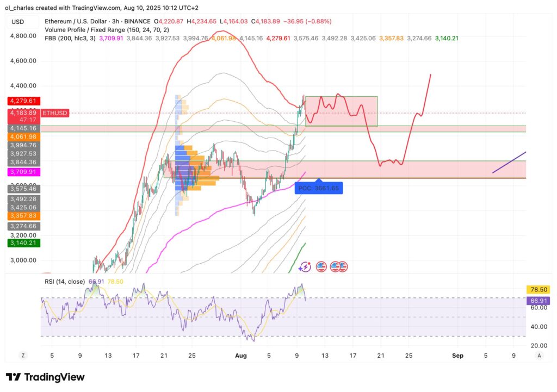
Task: Click the yellow 78.50 RSI value label
Action: point(536,289)
